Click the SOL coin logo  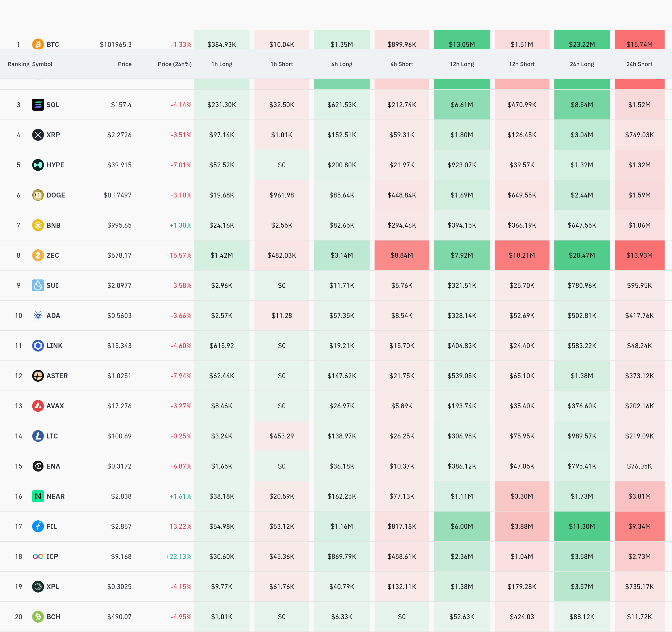coord(38,105)
